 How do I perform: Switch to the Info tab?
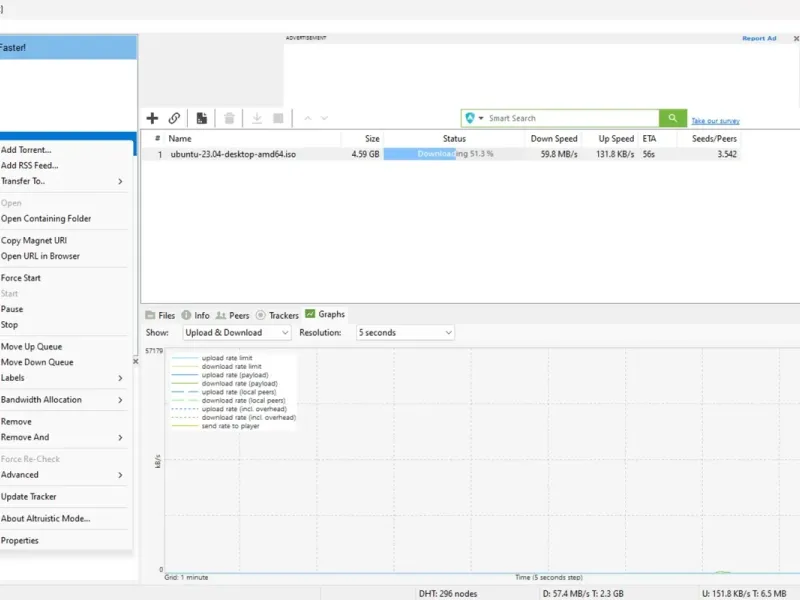[196, 315]
